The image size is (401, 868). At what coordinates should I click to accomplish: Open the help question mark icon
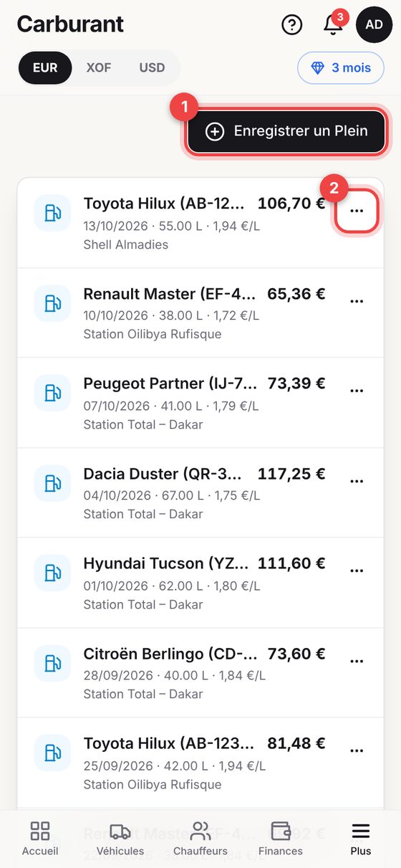coord(292,25)
